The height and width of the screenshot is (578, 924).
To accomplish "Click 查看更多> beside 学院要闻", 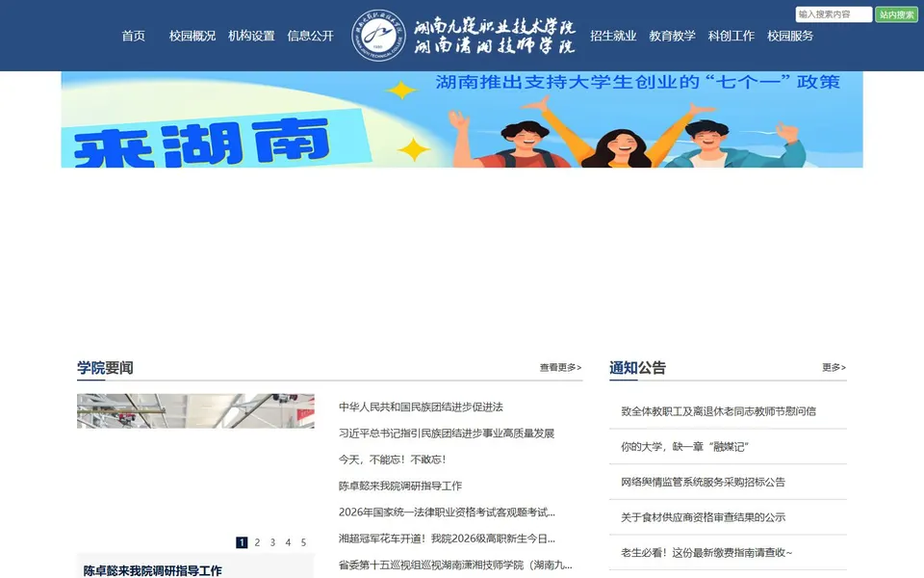I will point(560,367).
